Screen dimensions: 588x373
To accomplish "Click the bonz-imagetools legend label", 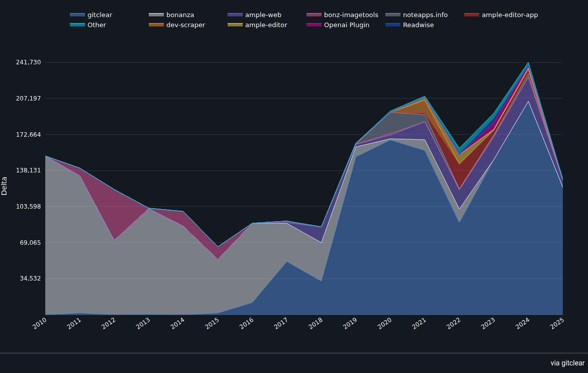I will (351, 15).
